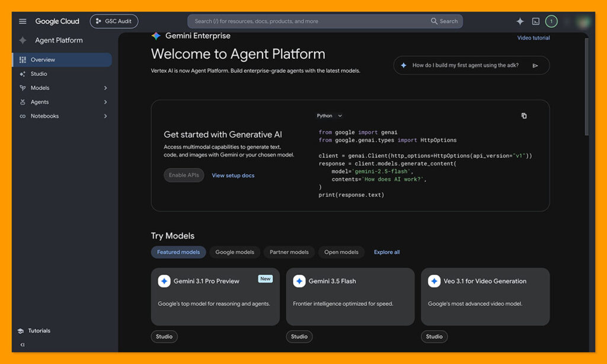
Task: Send the adk prompt with arrow icon
Action: click(x=535, y=66)
